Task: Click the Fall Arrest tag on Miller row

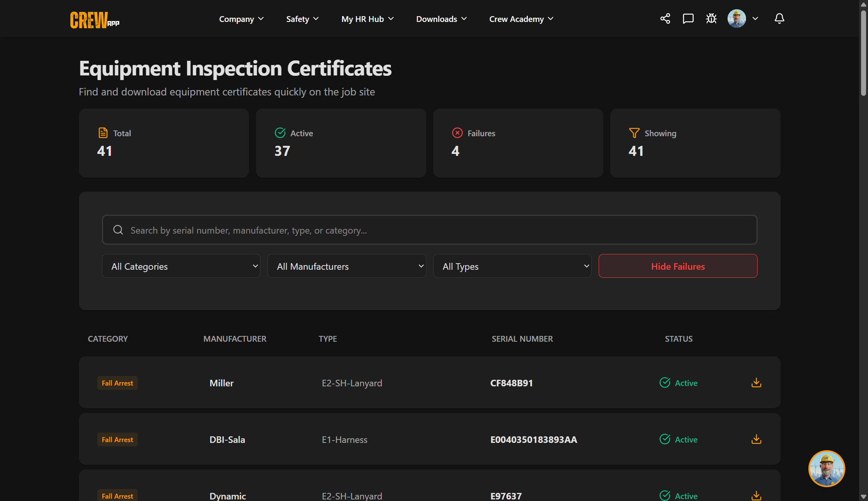Action: click(x=117, y=383)
